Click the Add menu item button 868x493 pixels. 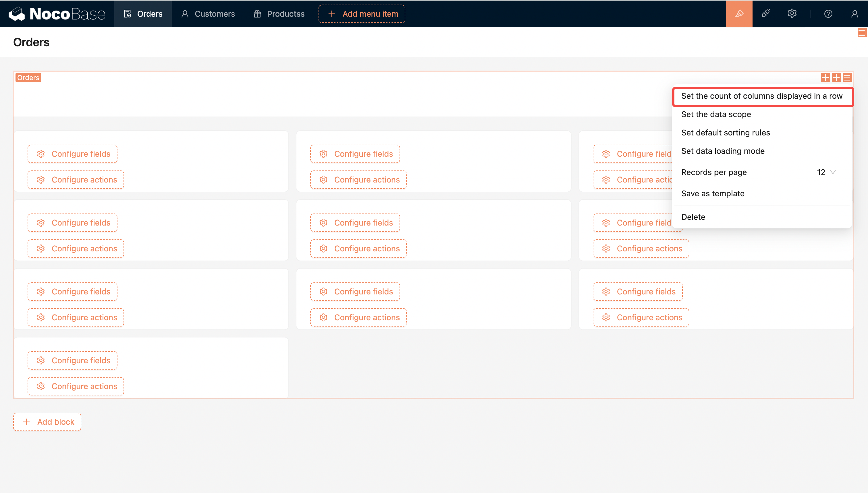coord(362,13)
